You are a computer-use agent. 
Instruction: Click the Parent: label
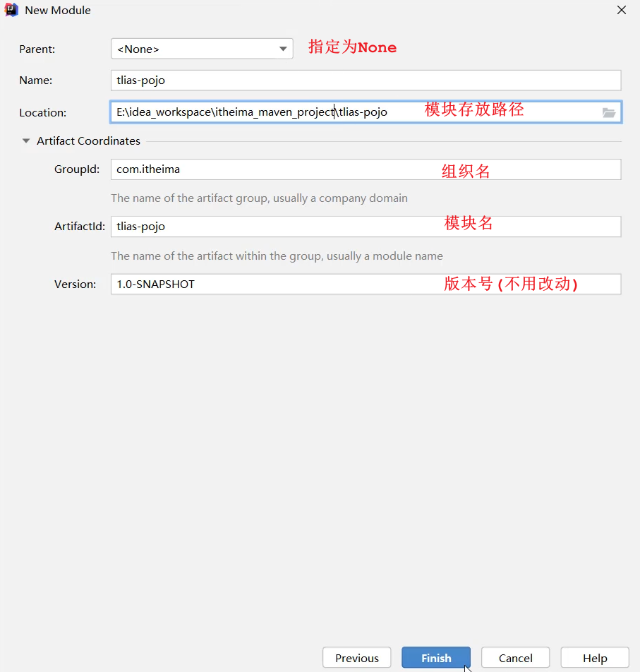pyautogui.click(x=37, y=49)
